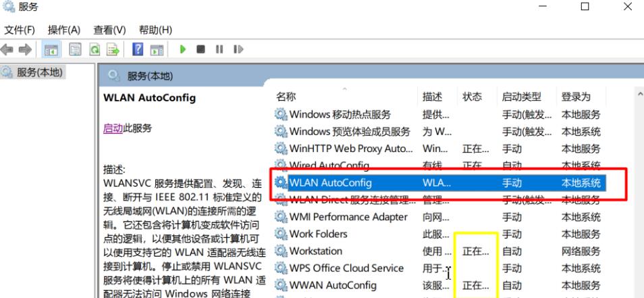644x298 pixels.
Task: Sort services by the 名称 column header
Action: coord(286,97)
